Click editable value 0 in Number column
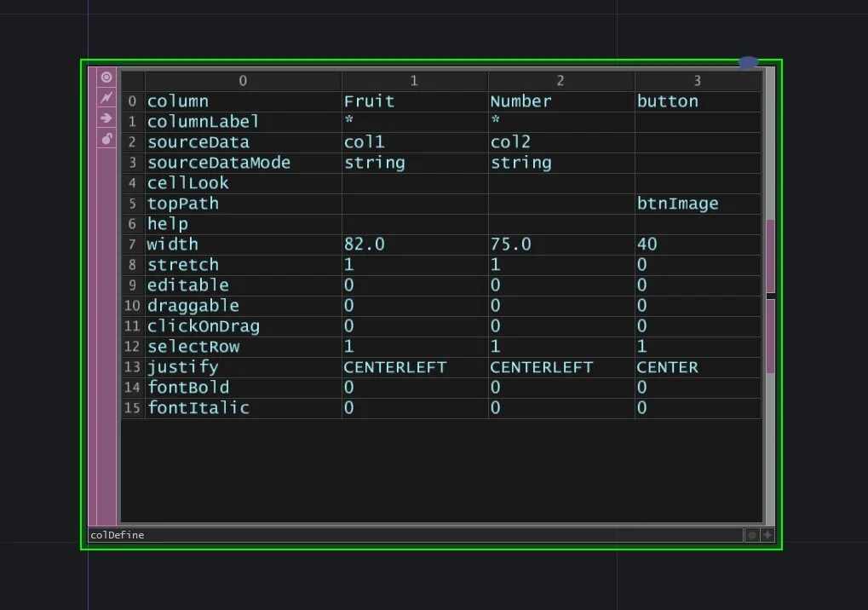The width and height of the screenshot is (868, 610). click(x=560, y=285)
